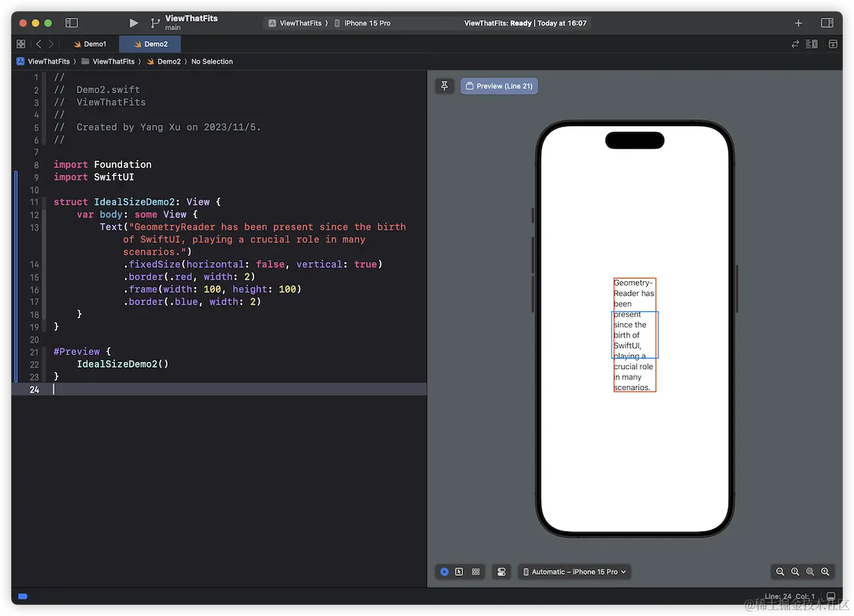Screen dimensions: 854x616
Task: Zoom preview to 100 percent
Action: click(x=795, y=572)
